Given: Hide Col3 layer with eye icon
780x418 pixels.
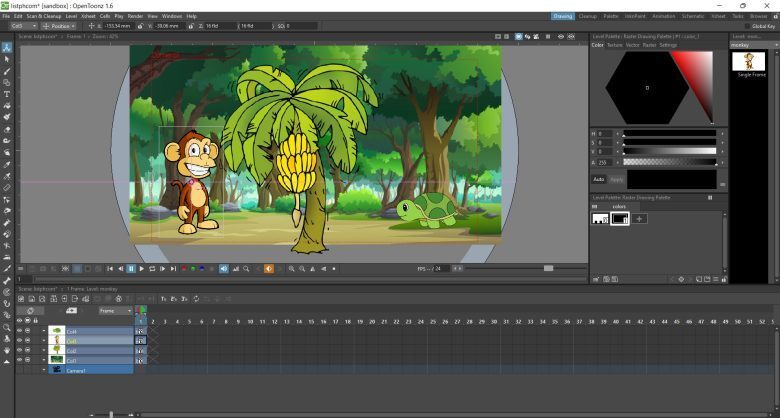Looking at the screenshot, I should coord(19,341).
